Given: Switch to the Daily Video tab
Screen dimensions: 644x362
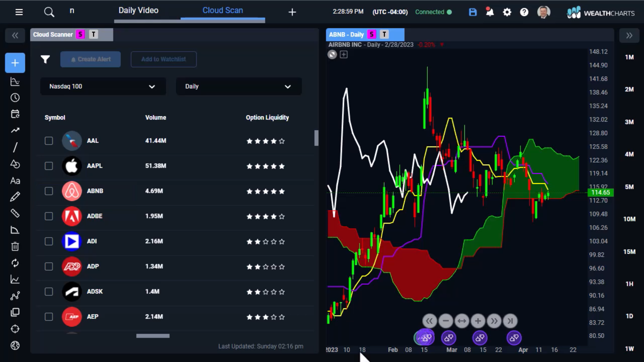Looking at the screenshot, I should 138,11.
